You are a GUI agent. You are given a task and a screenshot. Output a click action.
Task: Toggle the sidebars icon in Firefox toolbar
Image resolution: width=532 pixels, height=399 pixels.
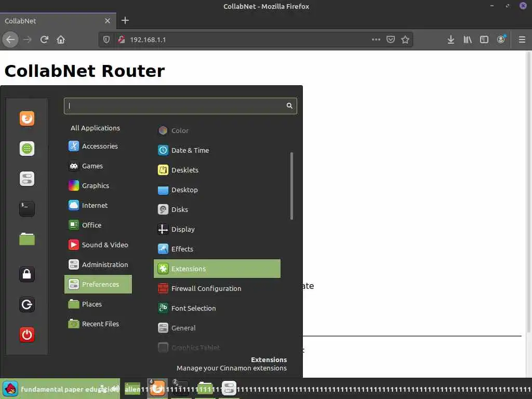click(484, 39)
